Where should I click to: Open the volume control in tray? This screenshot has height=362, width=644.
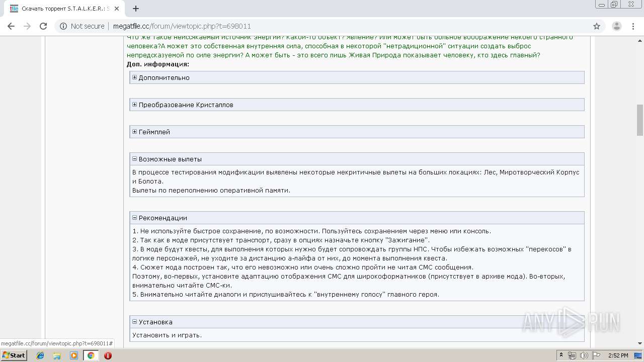click(584, 355)
